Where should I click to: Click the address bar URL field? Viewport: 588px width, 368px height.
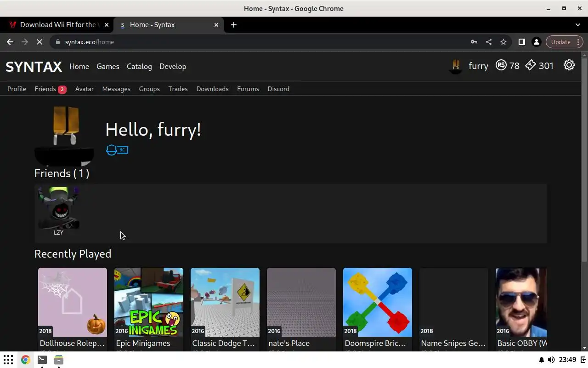[x=262, y=42]
